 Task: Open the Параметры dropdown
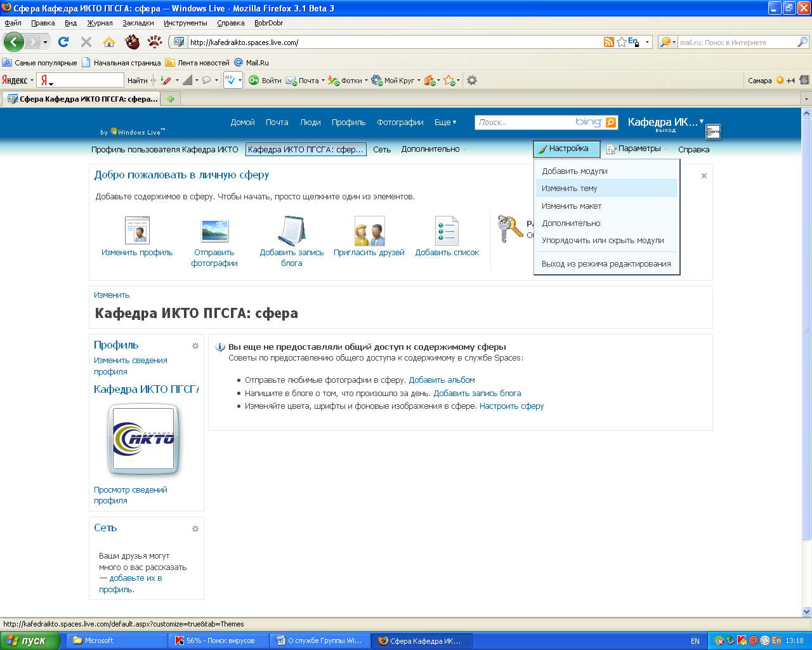click(637, 149)
